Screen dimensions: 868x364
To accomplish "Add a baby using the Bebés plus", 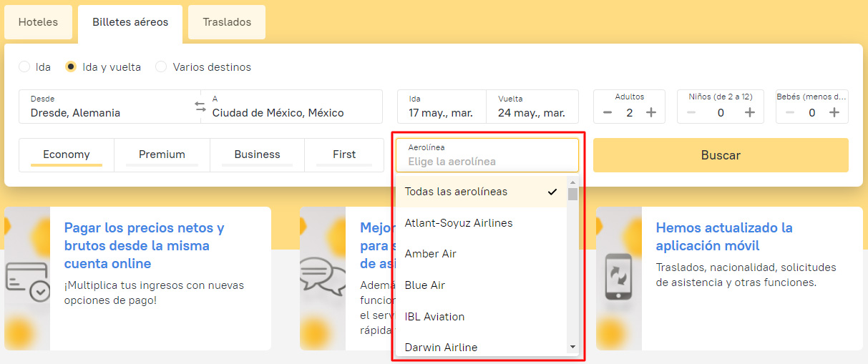I will click(x=834, y=112).
